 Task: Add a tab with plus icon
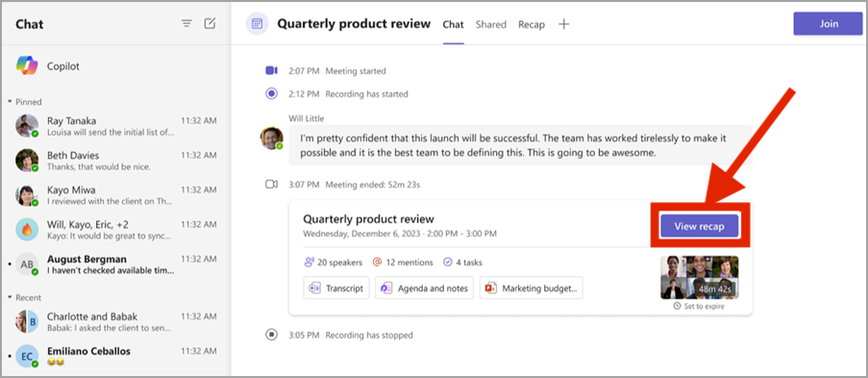coord(563,24)
